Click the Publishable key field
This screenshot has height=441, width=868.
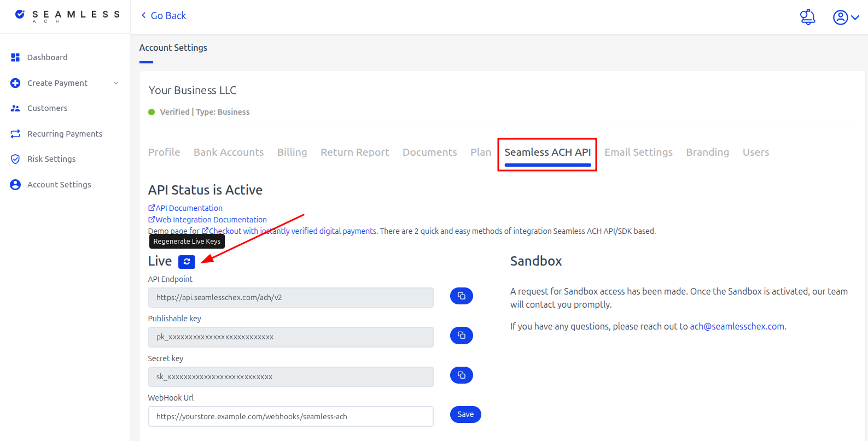coord(291,337)
